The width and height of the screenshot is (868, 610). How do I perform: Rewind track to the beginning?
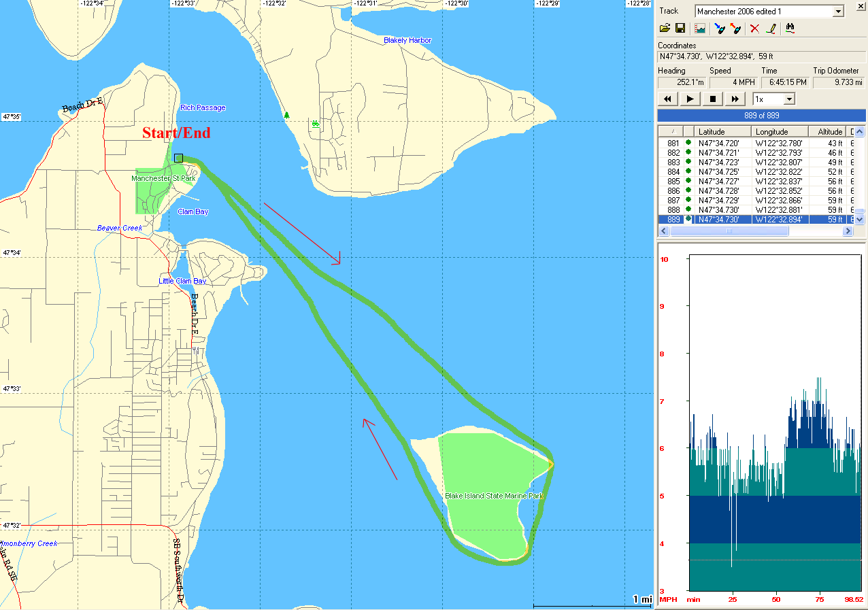pyautogui.click(x=668, y=99)
